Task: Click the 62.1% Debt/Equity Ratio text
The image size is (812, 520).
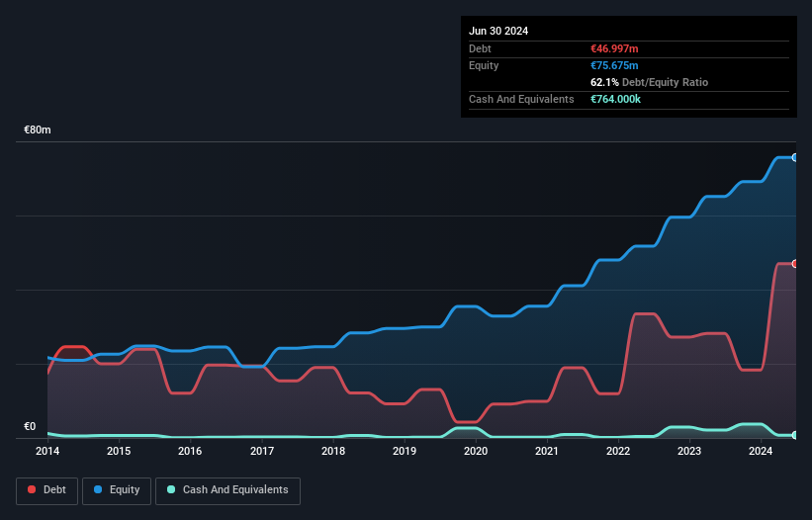Action: (649, 82)
